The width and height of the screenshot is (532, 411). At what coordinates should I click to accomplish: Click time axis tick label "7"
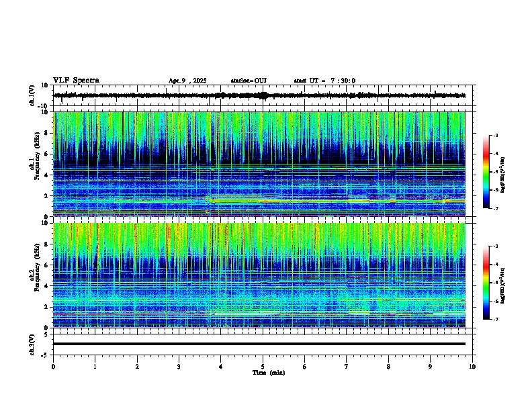347,367
